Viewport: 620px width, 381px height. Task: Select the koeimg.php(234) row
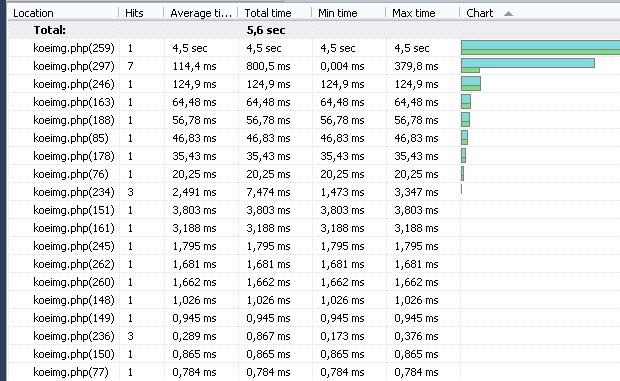pos(314,192)
